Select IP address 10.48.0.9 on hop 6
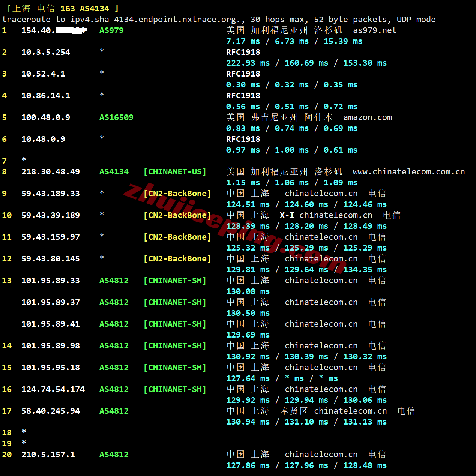This screenshot has height=476, width=476. coord(43,139)
